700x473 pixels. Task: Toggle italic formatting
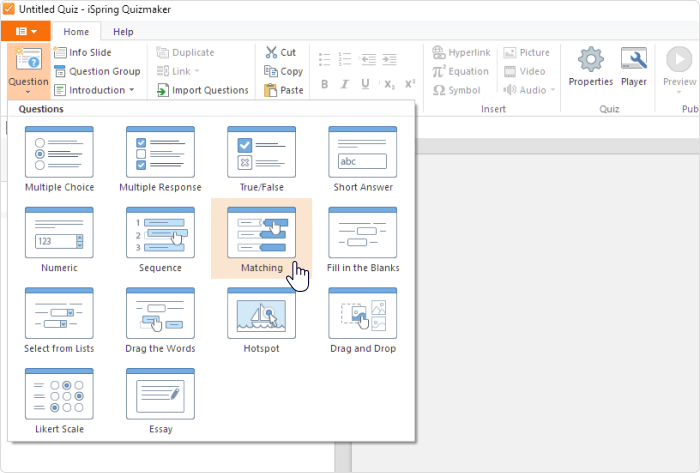[345, 84]
